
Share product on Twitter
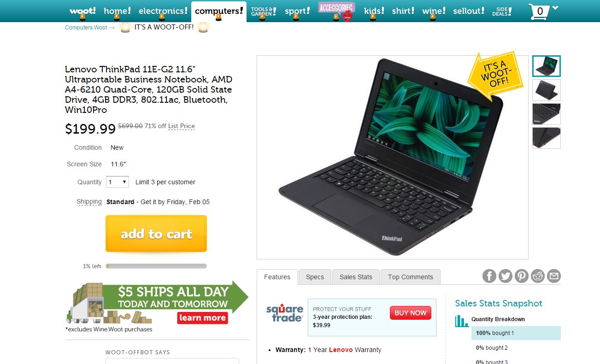pyautogui.click(x=506, y=276)
